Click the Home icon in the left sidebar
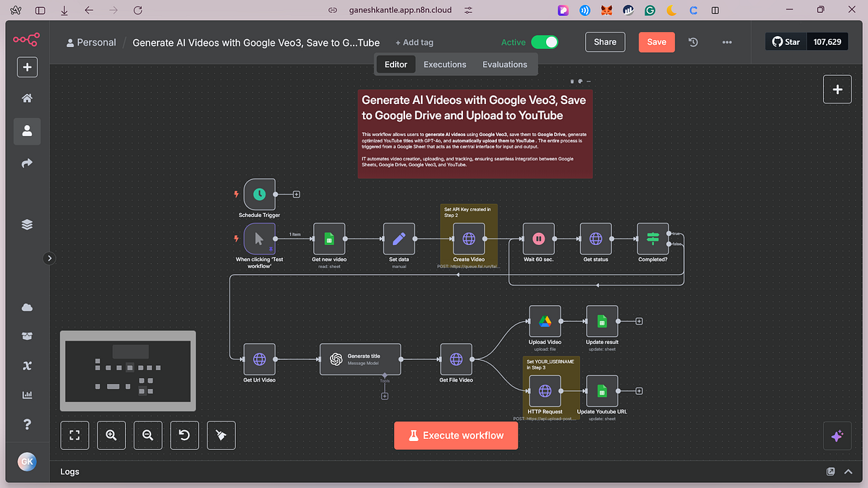This screenshot has height=488, width=868. pos(27,98)
